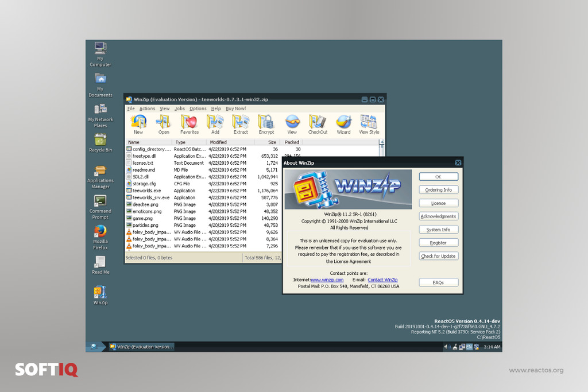
Task: Click the Add files toolbar icon
Action: tap(215, 125)
